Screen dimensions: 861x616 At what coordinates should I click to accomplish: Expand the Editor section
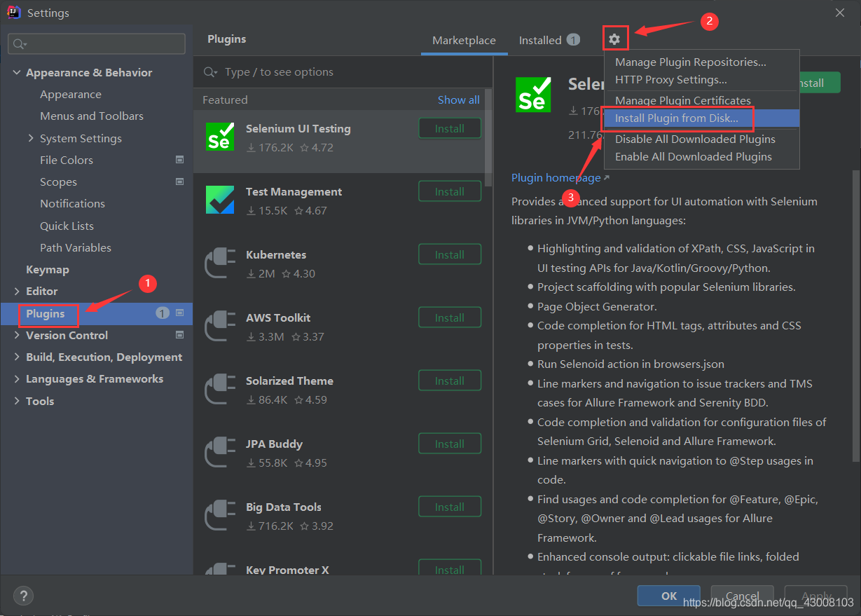pos(17,291)
